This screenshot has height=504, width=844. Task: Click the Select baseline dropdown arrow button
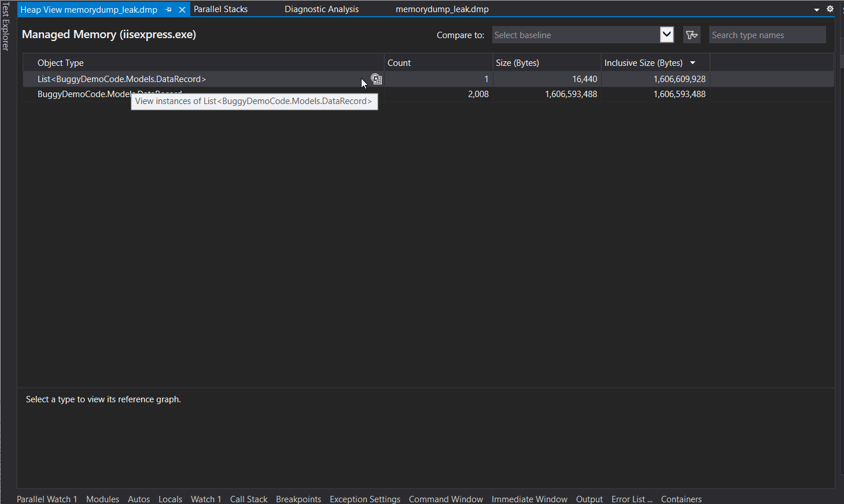coord(667,35)
